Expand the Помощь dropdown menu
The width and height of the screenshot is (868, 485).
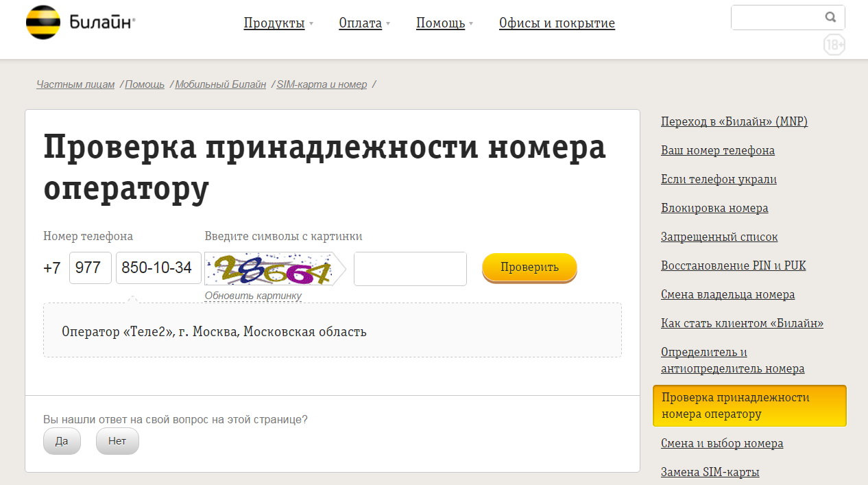[444, 23]
